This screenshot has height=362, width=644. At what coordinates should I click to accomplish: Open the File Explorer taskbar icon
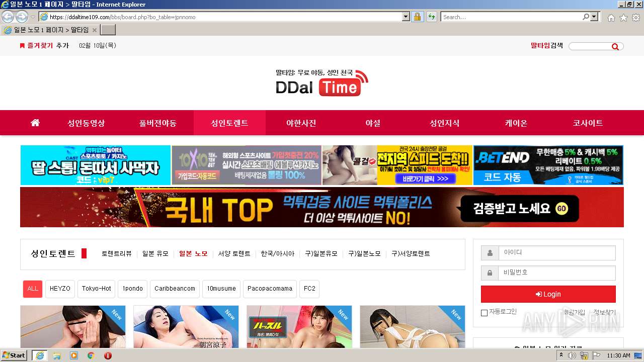(x=57, y=355)
